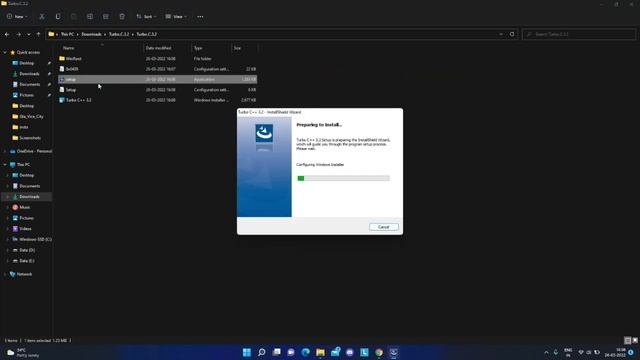640x360 pixels.
Task: Open the Sort dropdown
Action: [x=146, y=17]
